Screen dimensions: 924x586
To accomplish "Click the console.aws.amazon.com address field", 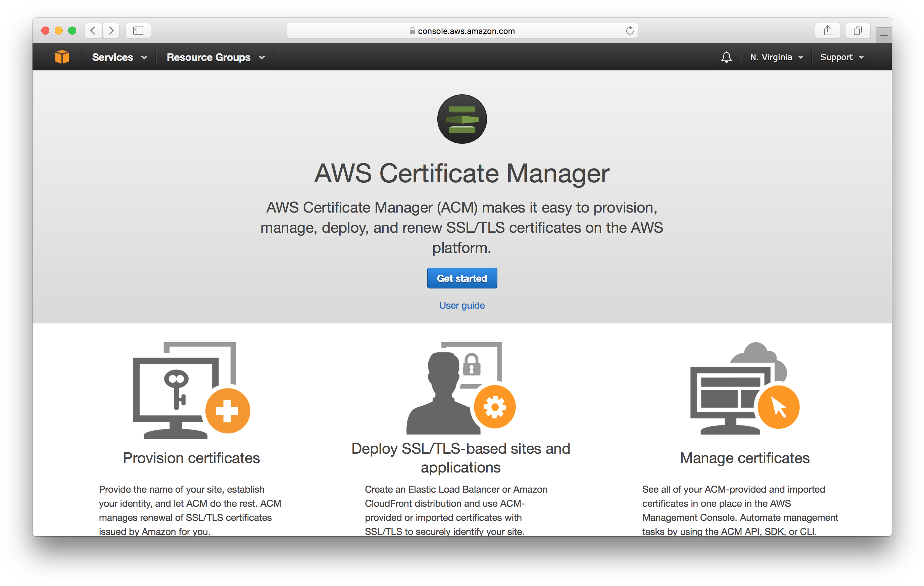I will pos(463,31).
